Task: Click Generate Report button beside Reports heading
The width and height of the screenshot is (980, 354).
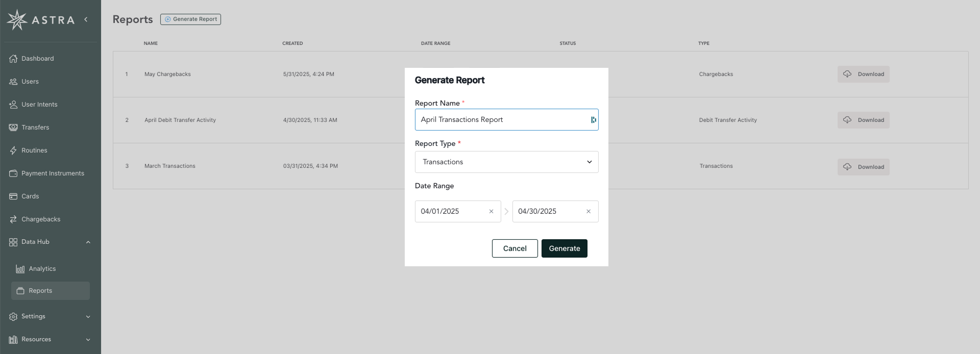Action: [190, 19]
